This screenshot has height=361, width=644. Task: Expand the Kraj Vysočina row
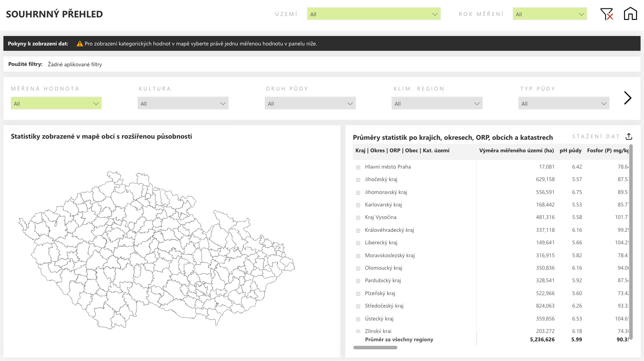pos(358,217)
